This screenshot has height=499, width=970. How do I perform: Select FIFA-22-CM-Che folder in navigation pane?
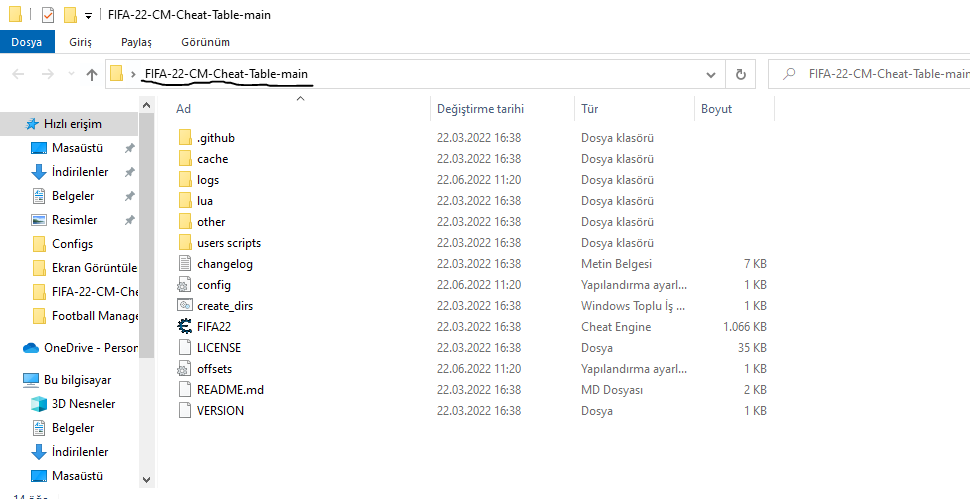pyautogui.click(x=95, y=292)
